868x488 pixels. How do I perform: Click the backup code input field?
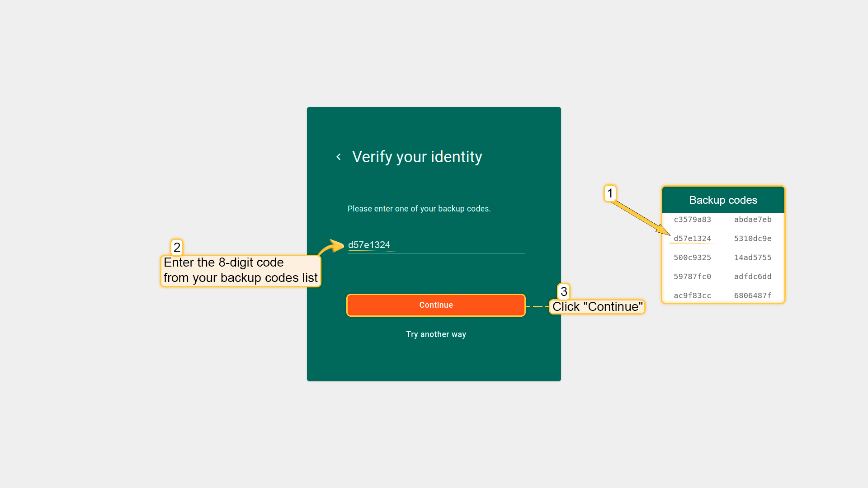tap(436, 245)
